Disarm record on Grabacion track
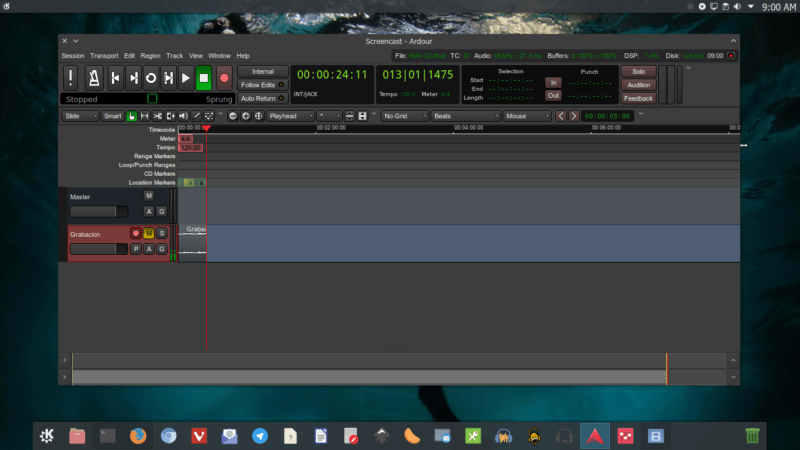Viewport: 800px width, 450px height. (136, 233)
